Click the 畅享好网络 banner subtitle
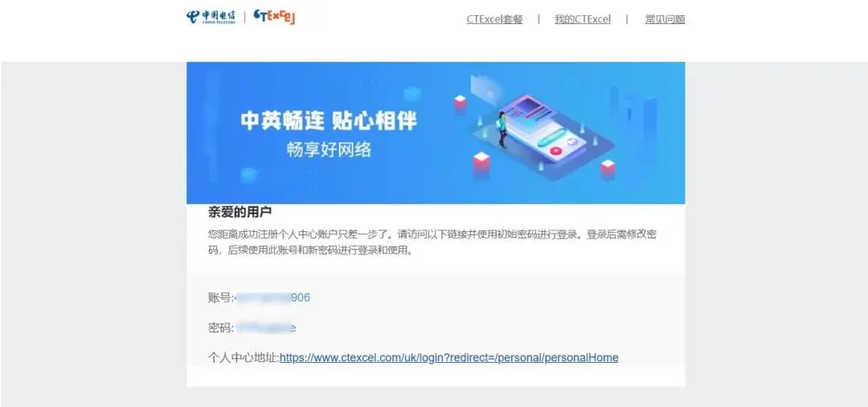 (329, 149)
